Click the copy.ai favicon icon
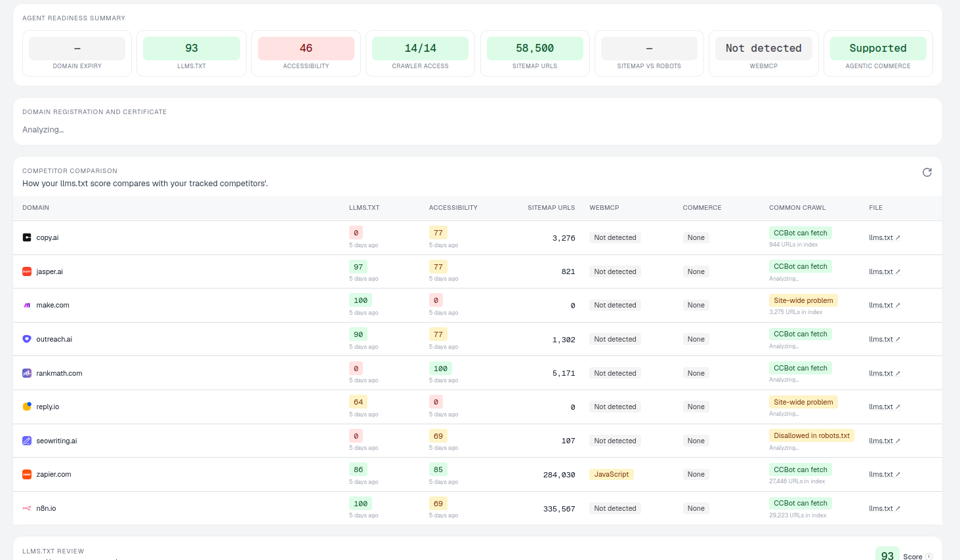Image resolution: width=960 pixels, height=560 pixels. [x=27, y=237]
